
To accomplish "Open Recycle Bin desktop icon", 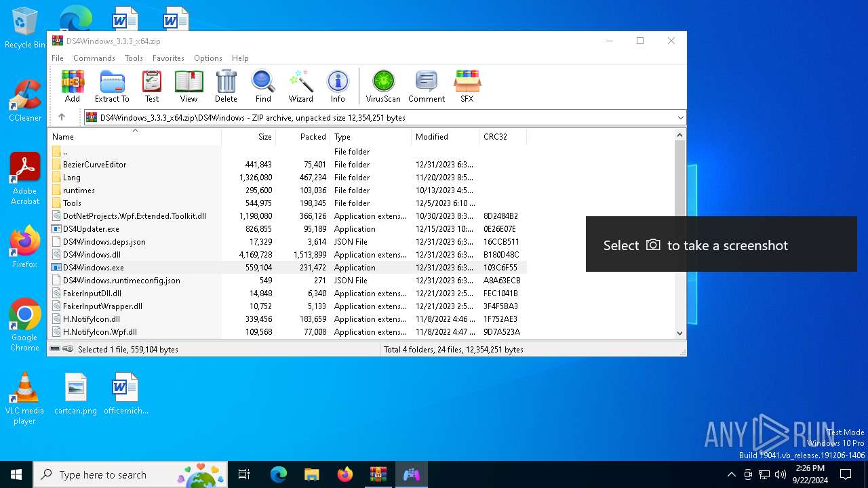I will [x=25, y=28].
